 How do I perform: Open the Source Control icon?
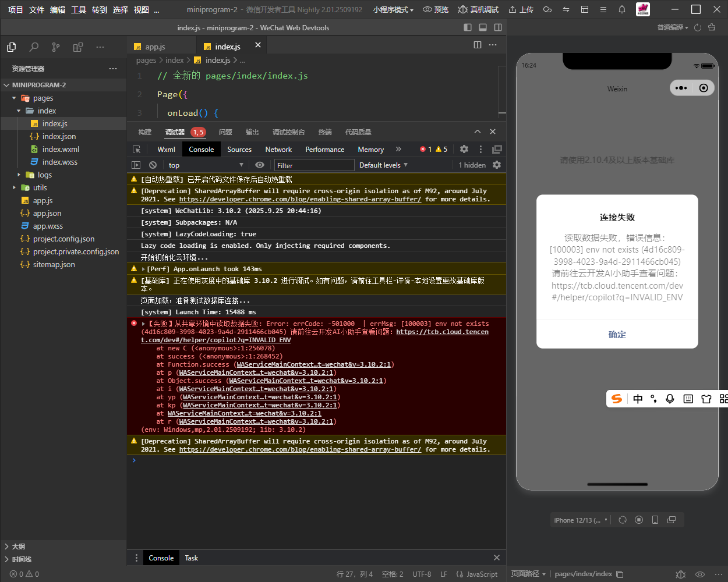coord(55,47)
